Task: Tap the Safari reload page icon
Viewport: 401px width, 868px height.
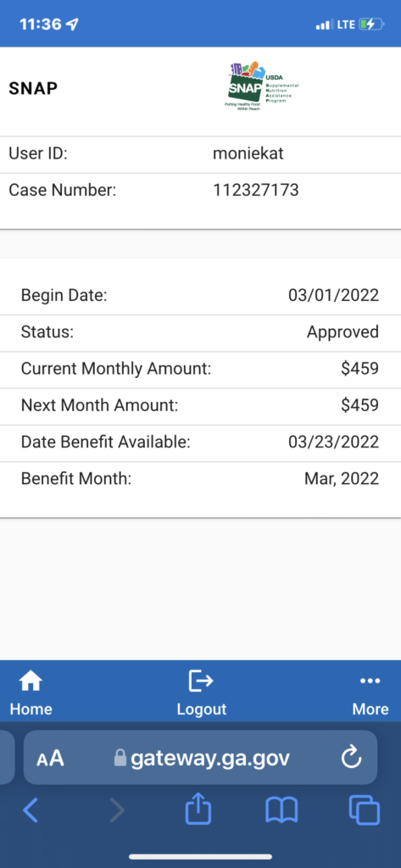Action: click(351, 758)
